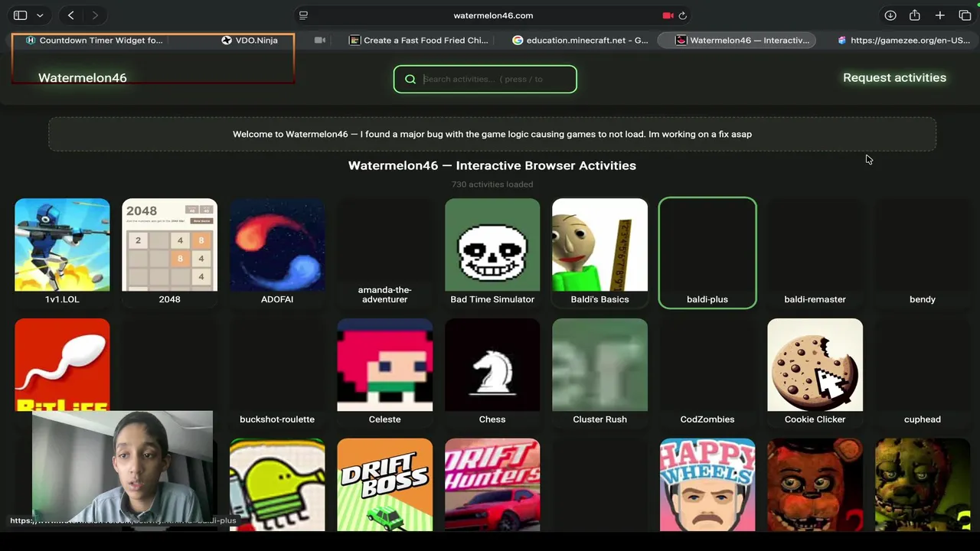Open Bad Time Simulator tile
980x551 pixels.
[x=492, y=253]
